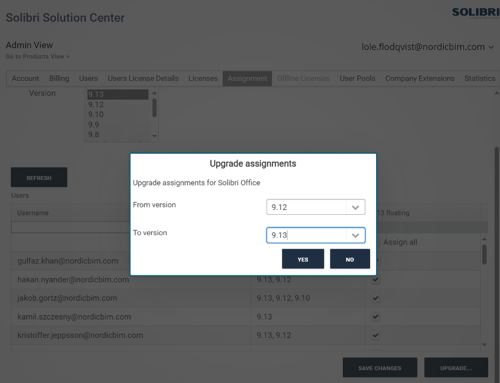Open the From version dropdown arrow
This screenshot has height=383, width=500.
click(x=355, y=207)
